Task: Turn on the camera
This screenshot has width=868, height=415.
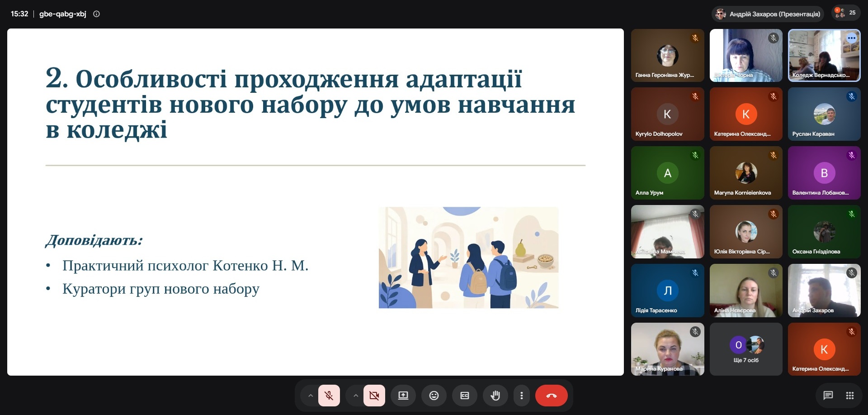Action: [x=374, y=396]
